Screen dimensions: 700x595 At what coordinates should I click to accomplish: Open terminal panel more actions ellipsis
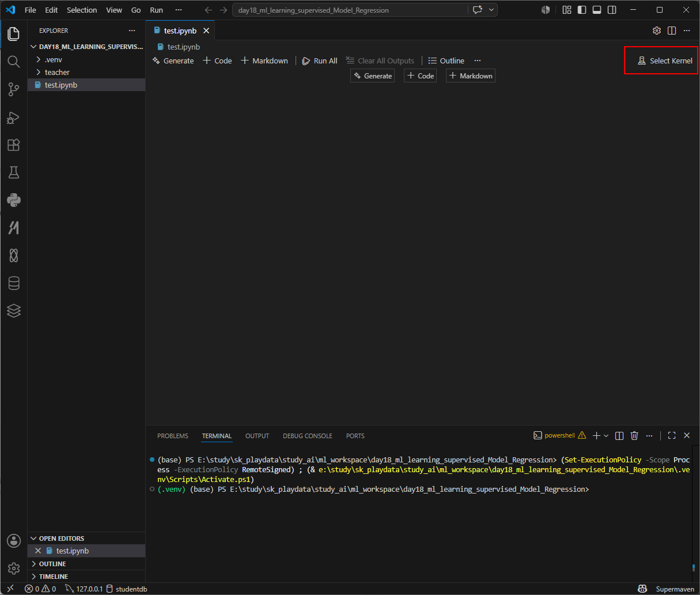point(649,436)
